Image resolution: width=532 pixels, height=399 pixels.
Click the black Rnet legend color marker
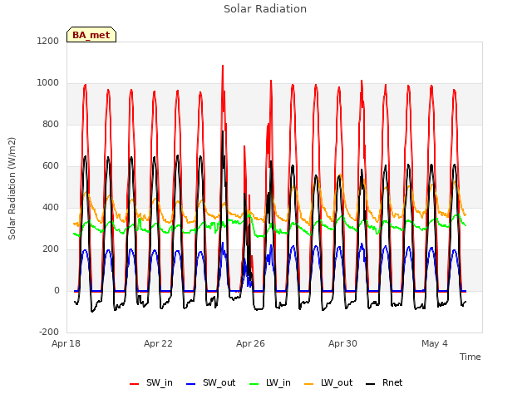(371, 384)
